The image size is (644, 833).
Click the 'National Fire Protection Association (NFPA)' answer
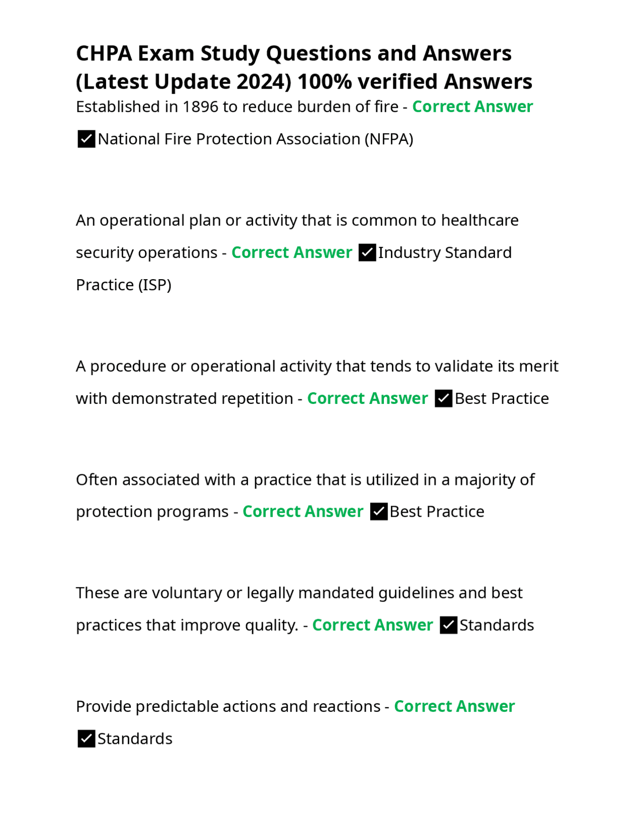pyautogui.click(x=255, y=139)
